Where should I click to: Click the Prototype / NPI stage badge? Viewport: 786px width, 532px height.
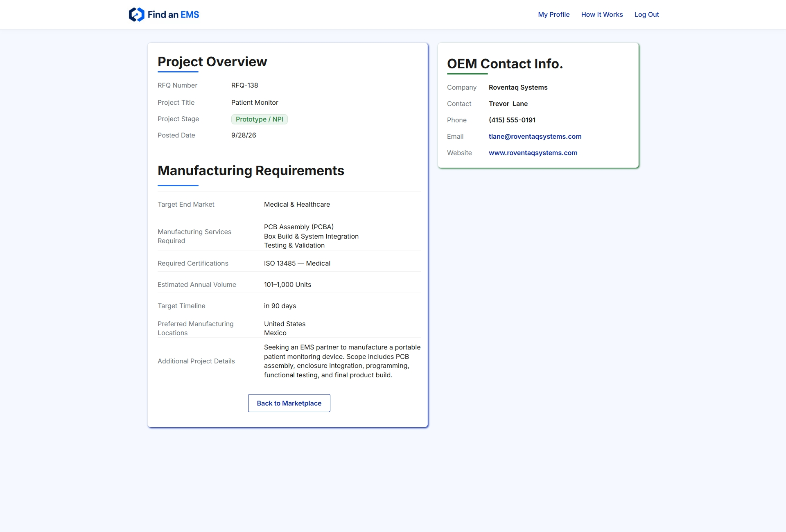(260, 119)
